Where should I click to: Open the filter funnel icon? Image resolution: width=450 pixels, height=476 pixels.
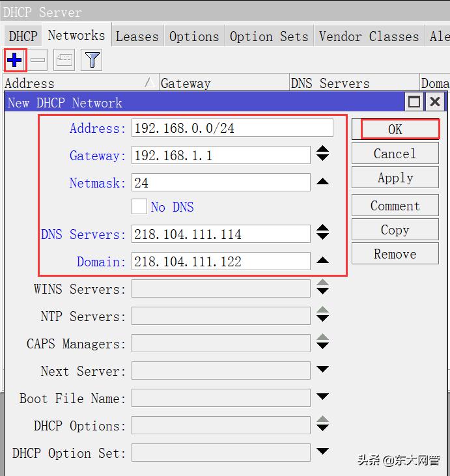click(92, 60)
